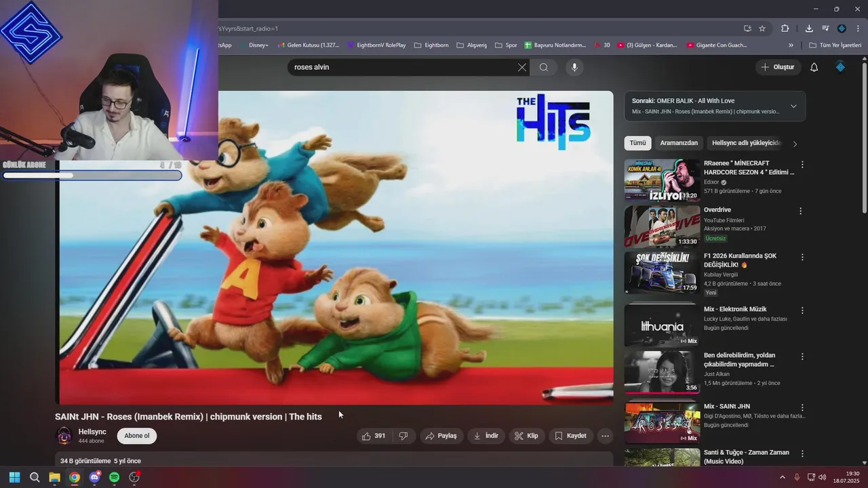
Task: Open Gelen Kutusu bookmark
Action: click(308, 45)
